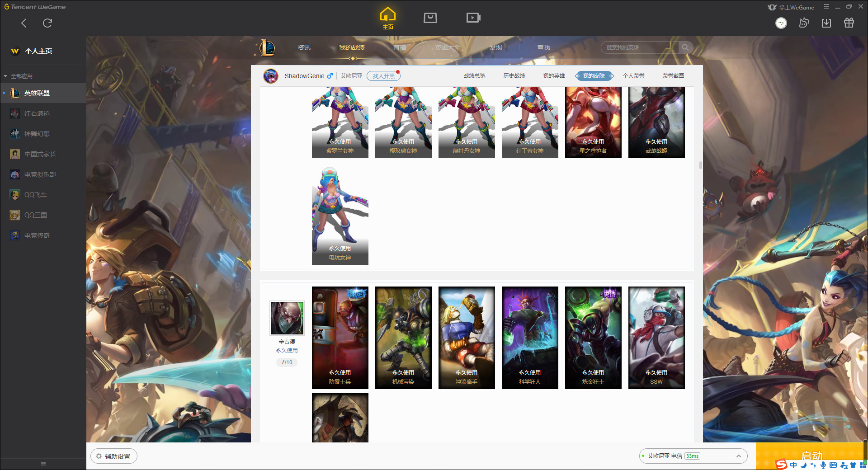Image resolution: width=868 pixels, height=470 pixels.
Task: Open the home tab icon 主页
Action: click(x=388, y=18)
